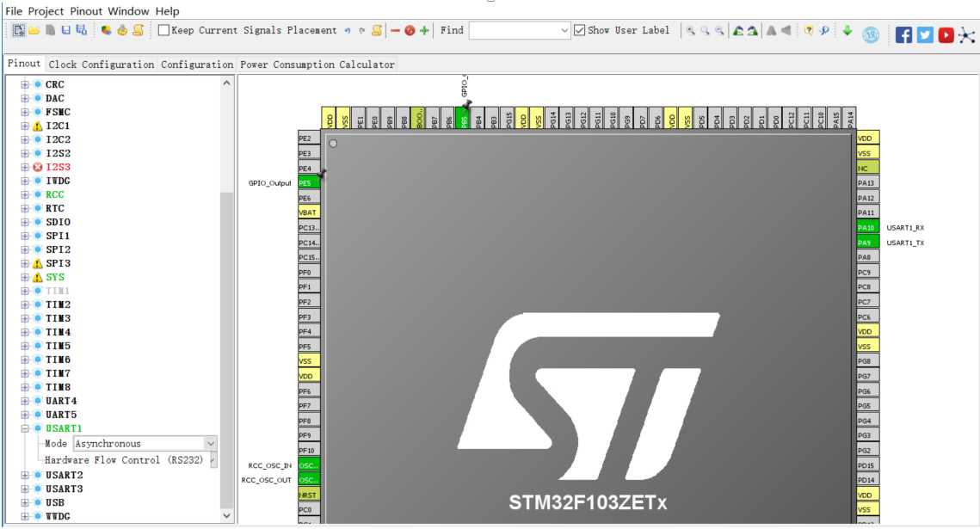The image size is (980, 529).
Task: Select the WWDG tree item
Action: coord(58,516)
